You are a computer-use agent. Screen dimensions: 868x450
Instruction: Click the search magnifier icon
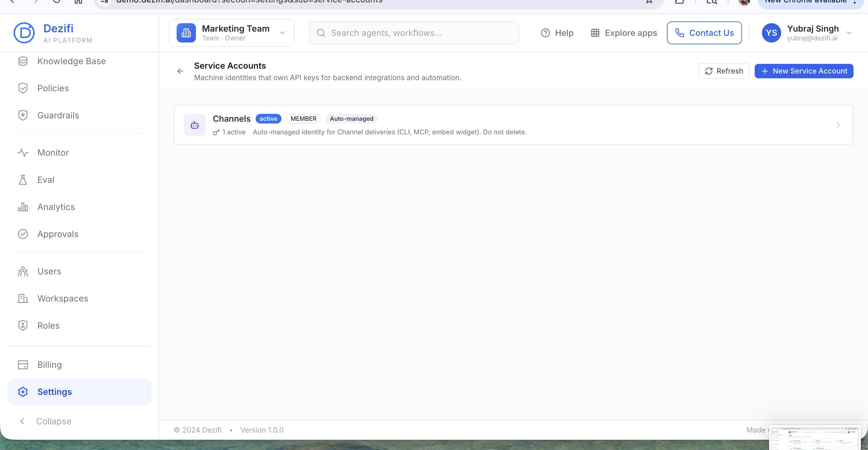(321, 33)
